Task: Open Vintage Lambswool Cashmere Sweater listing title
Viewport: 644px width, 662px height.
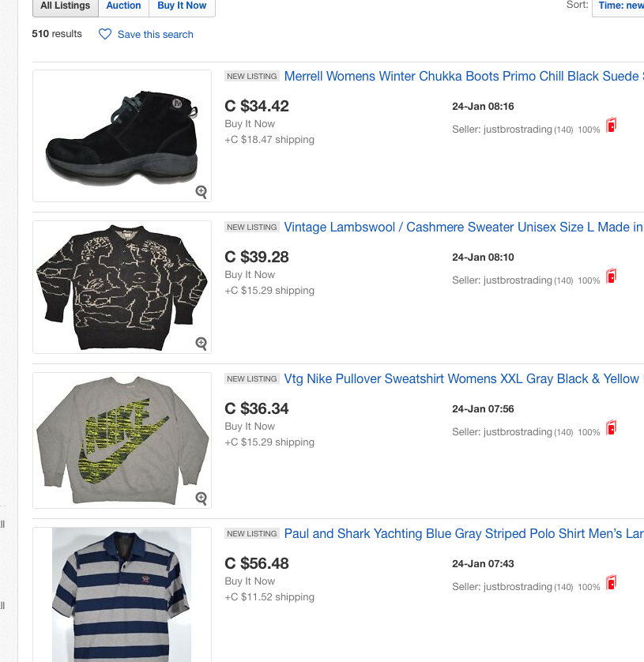Action: 462,228
